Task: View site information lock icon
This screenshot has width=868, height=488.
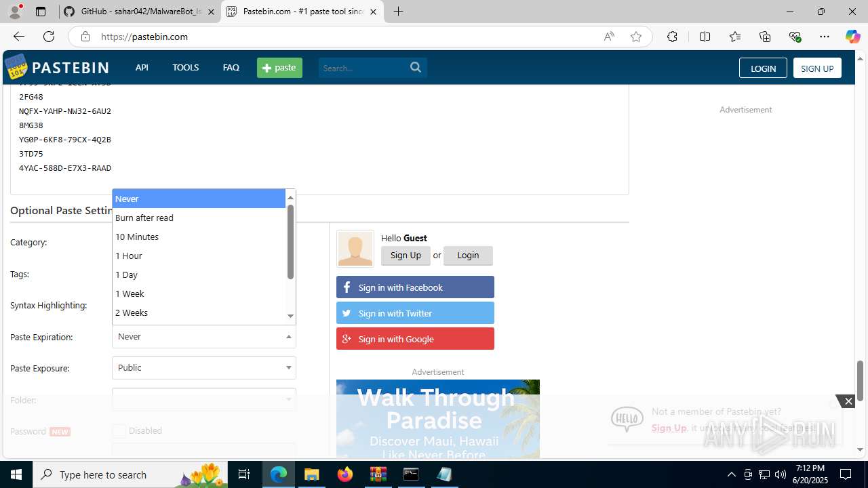Action: click(x=85, y=37)
